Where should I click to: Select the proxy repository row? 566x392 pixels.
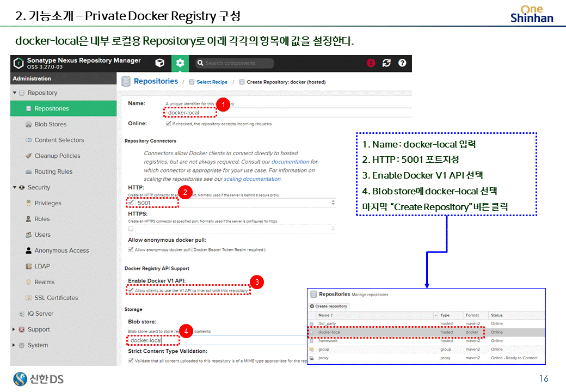[x=426, y=358]
